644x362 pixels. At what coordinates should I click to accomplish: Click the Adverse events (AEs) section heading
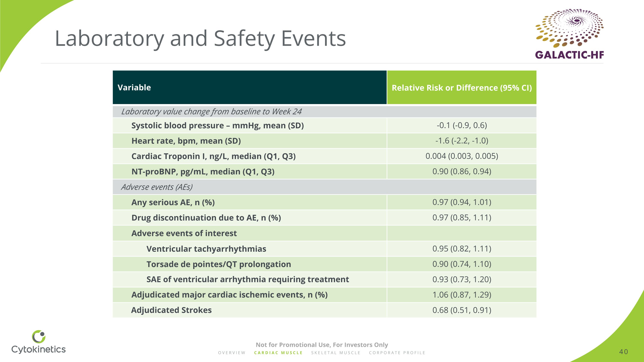tap(157, 187)
